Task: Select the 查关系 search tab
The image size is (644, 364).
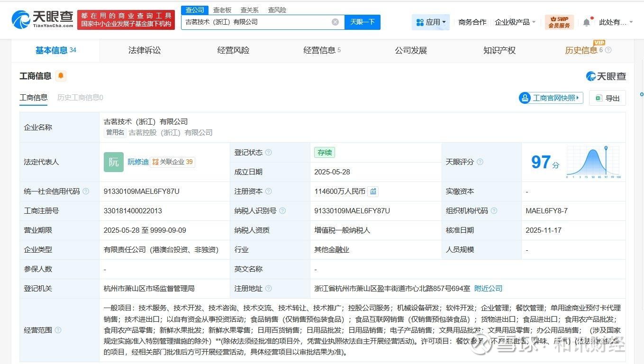Action: 250,10
